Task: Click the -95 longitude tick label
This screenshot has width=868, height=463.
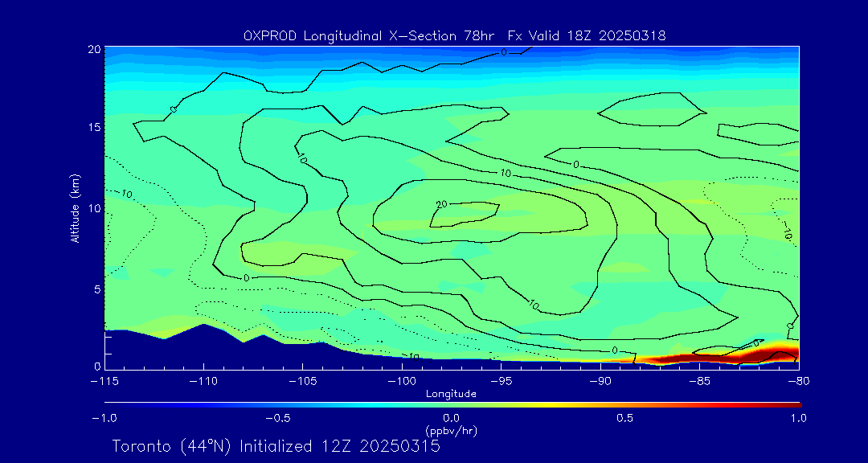Action: pyautogui.click(x=501, y=382)
